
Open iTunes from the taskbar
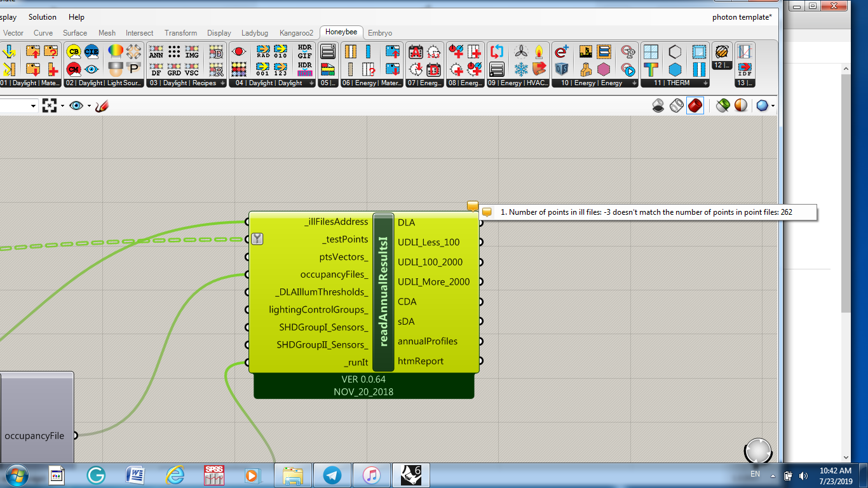pos(371,475)
